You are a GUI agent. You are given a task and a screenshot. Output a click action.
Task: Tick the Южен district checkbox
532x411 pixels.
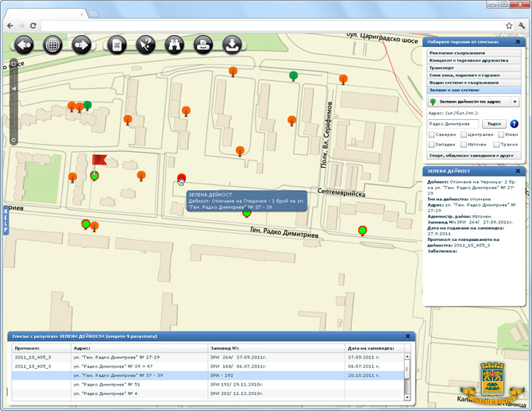(x=501, y=134)
